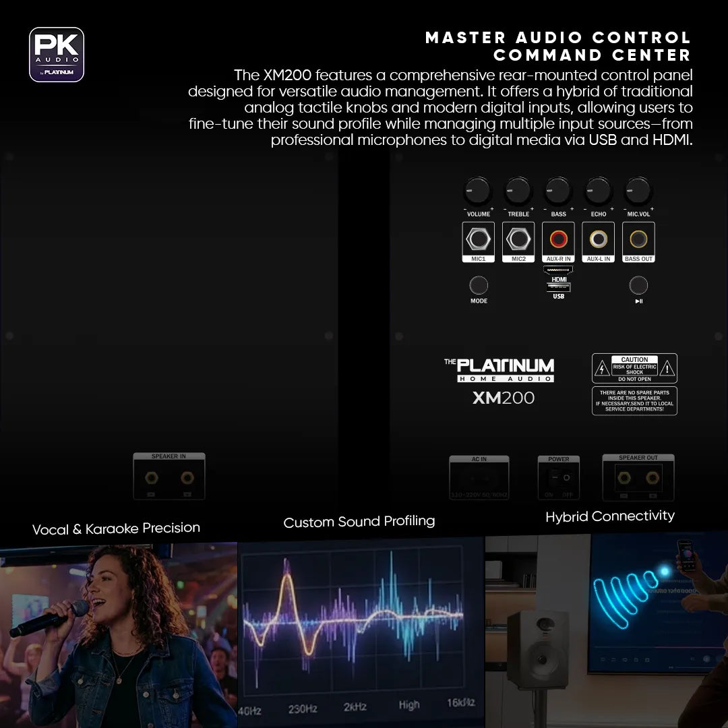Click the MIC2 input jack
Viewport: 728px width, 728px height.
(x=518, y=239)
